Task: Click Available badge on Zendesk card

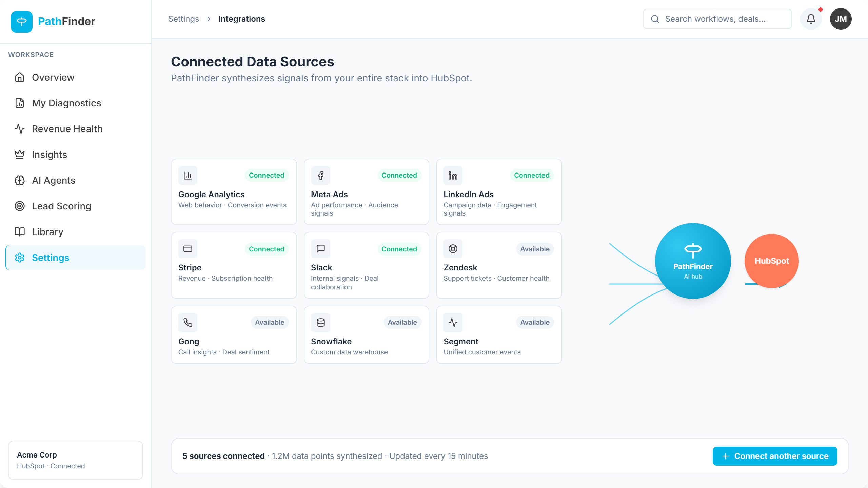Action: pyautogui.click(x=535, y=249)
